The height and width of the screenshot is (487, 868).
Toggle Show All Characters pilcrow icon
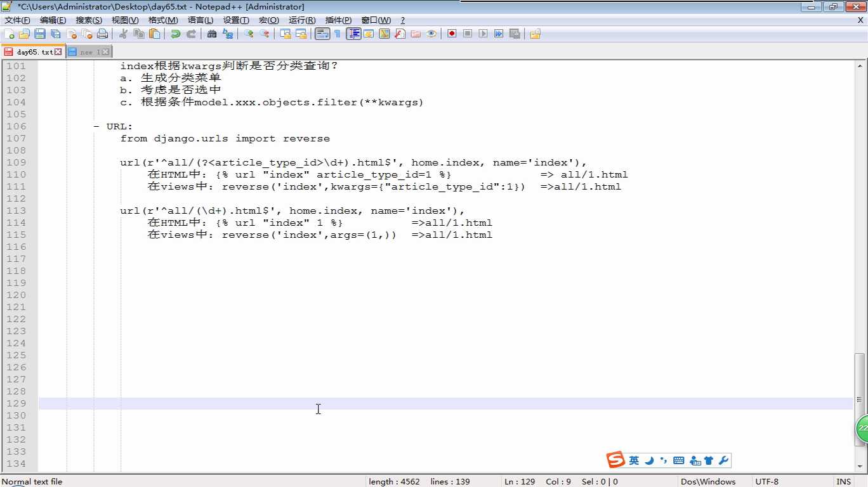tap(338, 34)
